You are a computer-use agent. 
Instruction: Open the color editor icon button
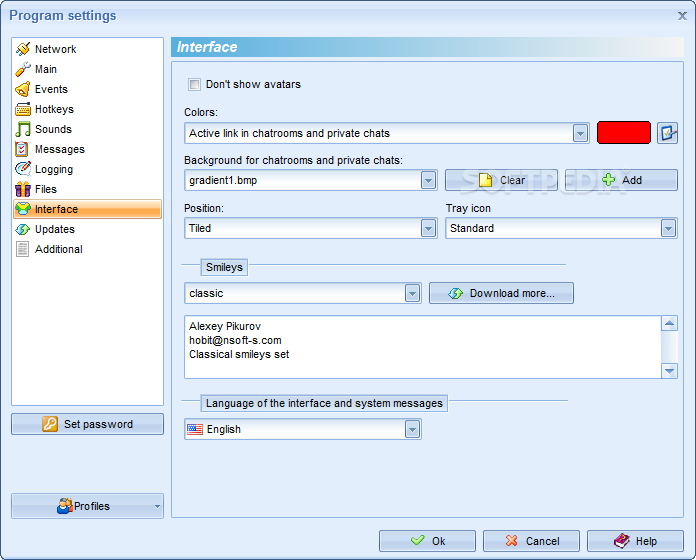click(668, 133)
